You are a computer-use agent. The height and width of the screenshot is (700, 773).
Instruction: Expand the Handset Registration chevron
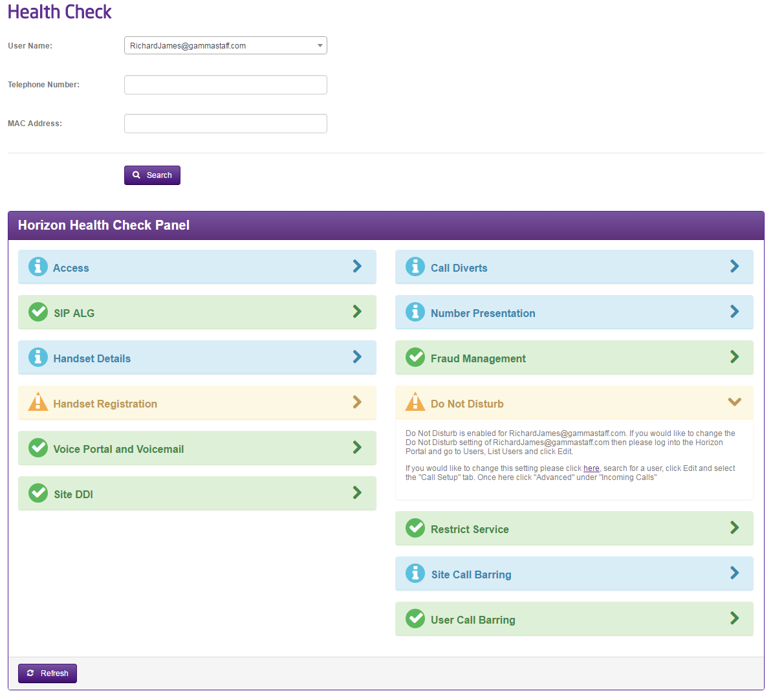point(358,403)
